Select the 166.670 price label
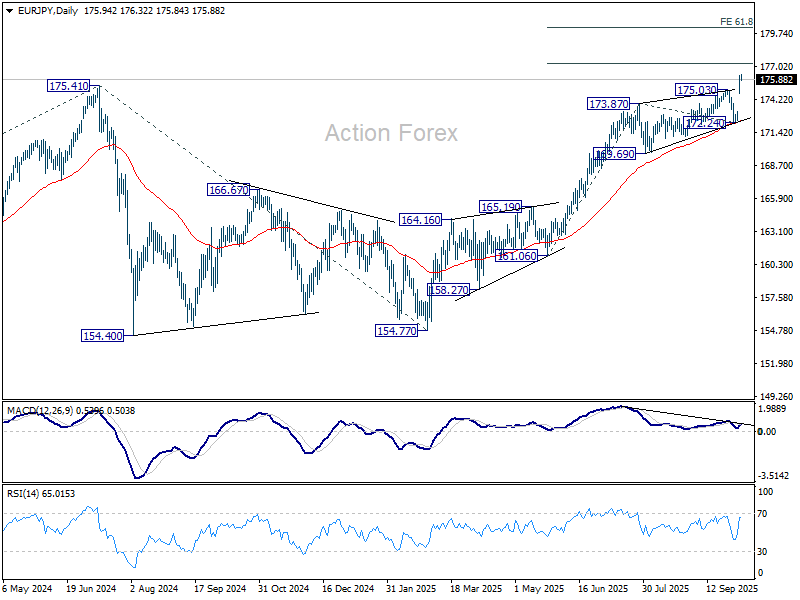Viewport: 800px width, 600px height. point(229,190)
